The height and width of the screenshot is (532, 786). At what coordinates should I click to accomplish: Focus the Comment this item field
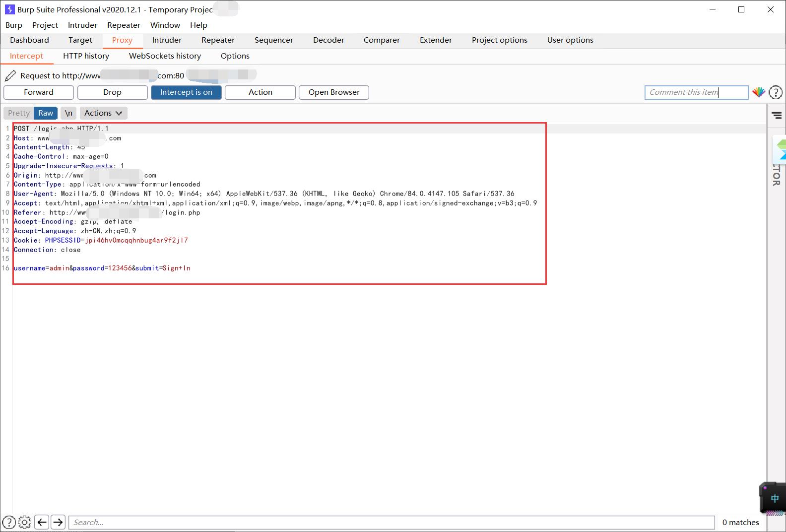click(696, 92)
